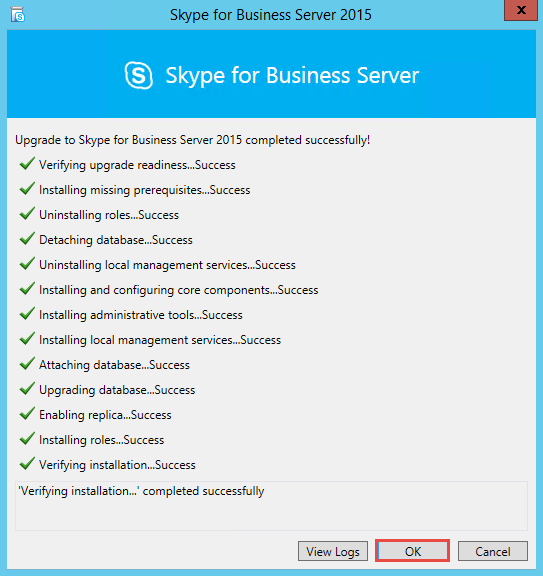The height and width of the screenshot is (576, 543).
Task: Click the Skype logo in the banner
Action: [x=139, y=75]
